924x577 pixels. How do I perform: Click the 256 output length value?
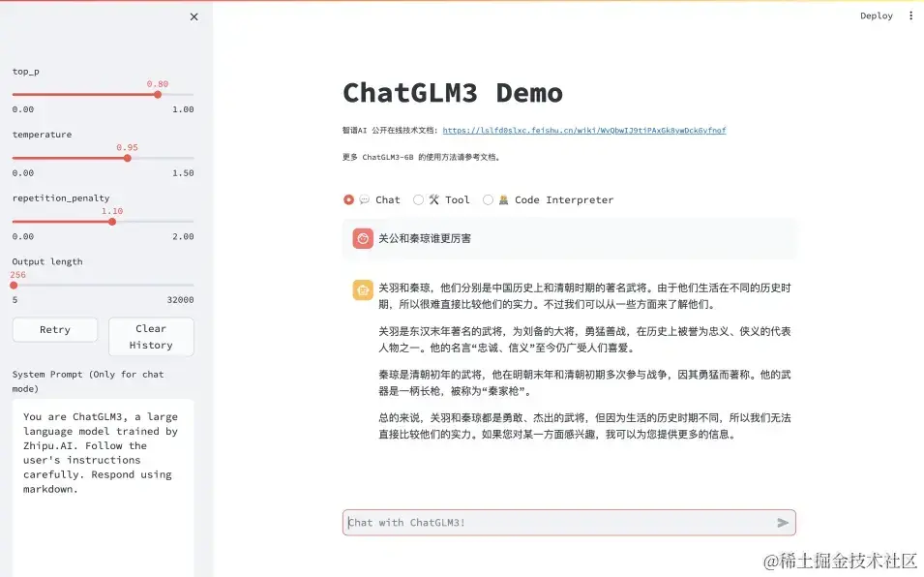[x=17, y=275]
